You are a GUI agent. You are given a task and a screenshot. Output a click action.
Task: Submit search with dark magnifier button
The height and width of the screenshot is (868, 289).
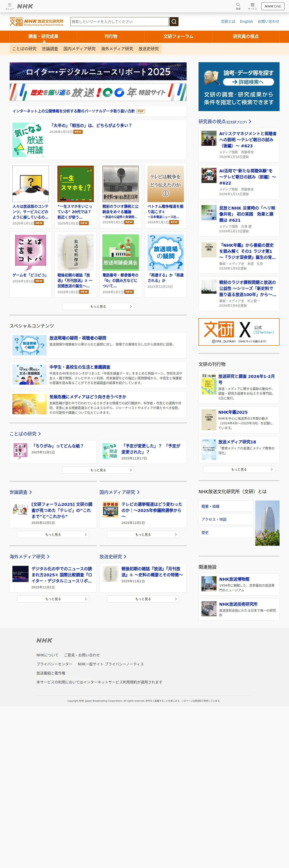[174, 22]
